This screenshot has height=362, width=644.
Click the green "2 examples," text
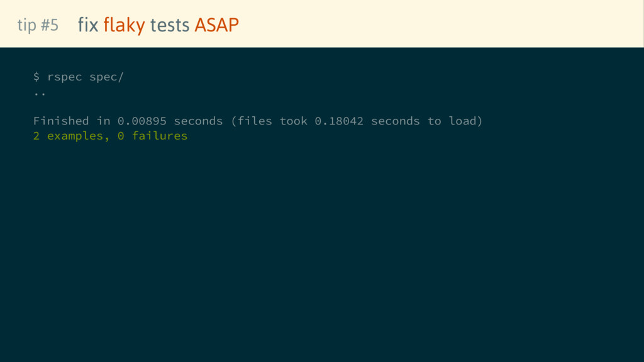pyautogui.click(x=72, y=136)
